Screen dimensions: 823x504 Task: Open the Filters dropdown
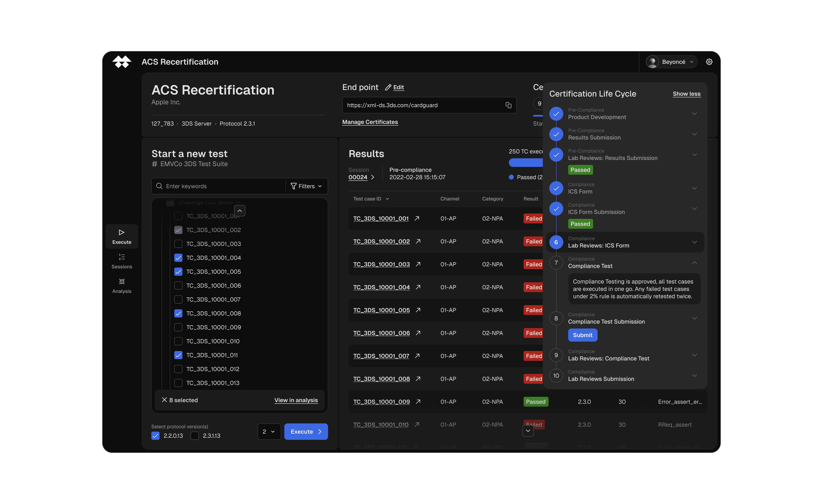(306, 186)
